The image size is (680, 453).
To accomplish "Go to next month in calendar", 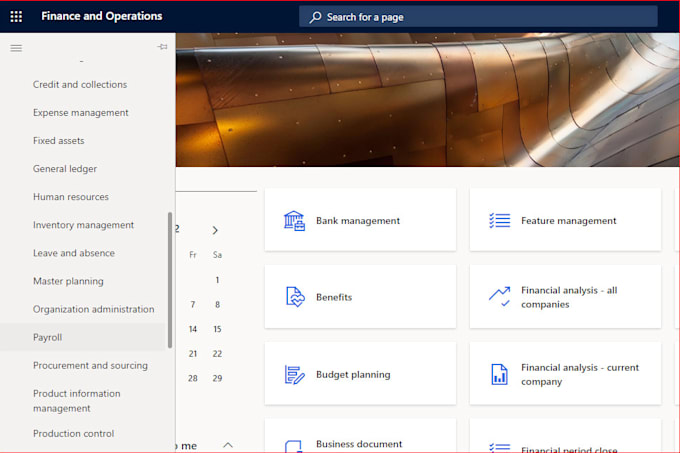I will pos(214,230).
